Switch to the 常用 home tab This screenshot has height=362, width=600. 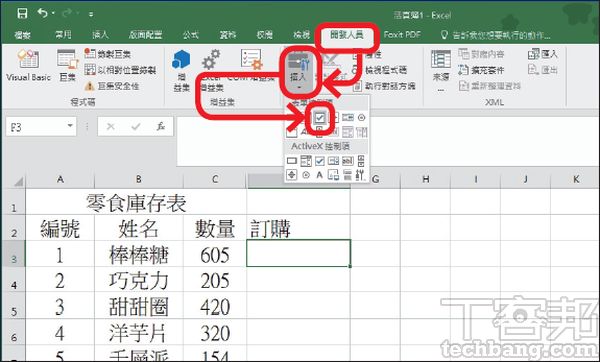pyautogui.click(x=63, y=35)
